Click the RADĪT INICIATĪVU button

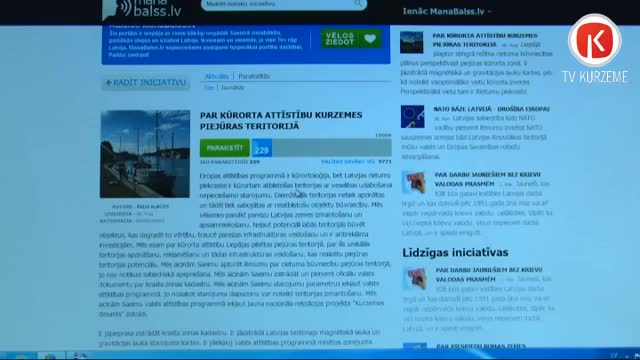146,83
